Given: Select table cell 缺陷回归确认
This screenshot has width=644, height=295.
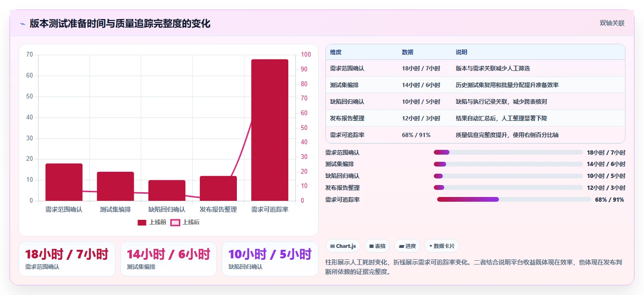Looking at the screenshot, I should click(x=347, y=102).
